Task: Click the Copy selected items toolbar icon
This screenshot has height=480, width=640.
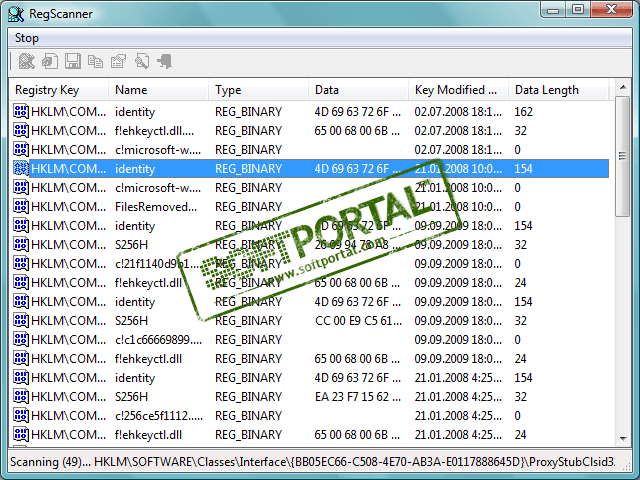Action: [x=96, y=62]
